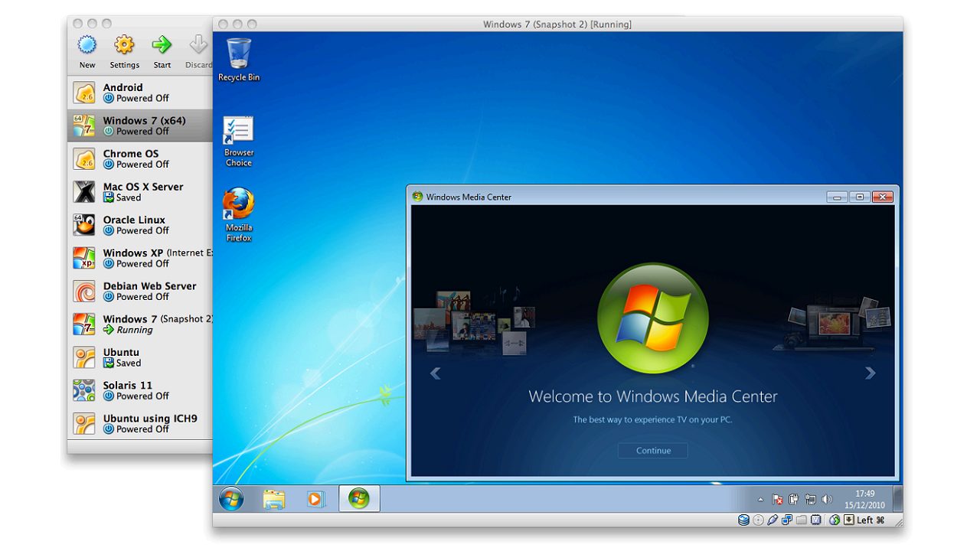The height and width of the screenshot is (551, 980).
Task: Click the Show Desktop strip on taskbar
Action: coord(898,499)
